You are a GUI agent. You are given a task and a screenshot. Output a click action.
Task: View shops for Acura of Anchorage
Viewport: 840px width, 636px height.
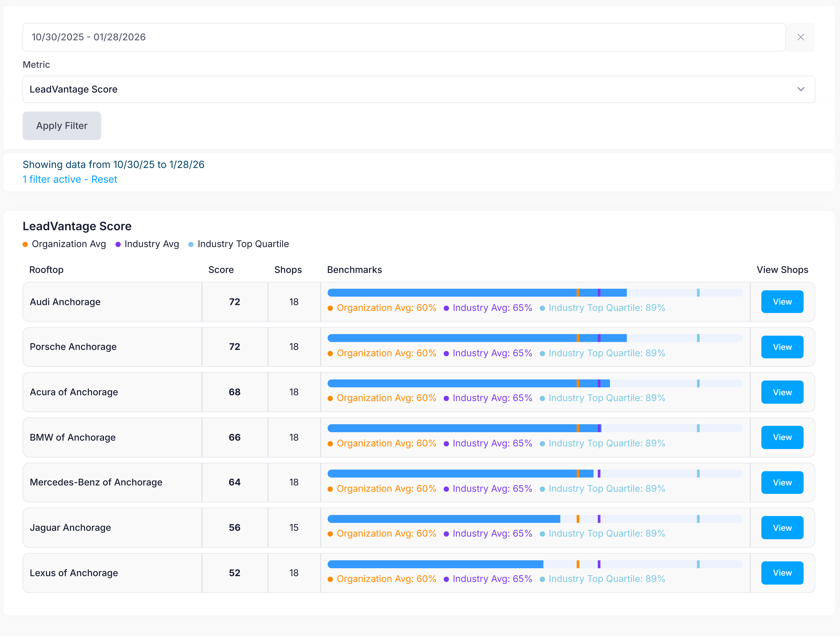[x=782, y=392]
